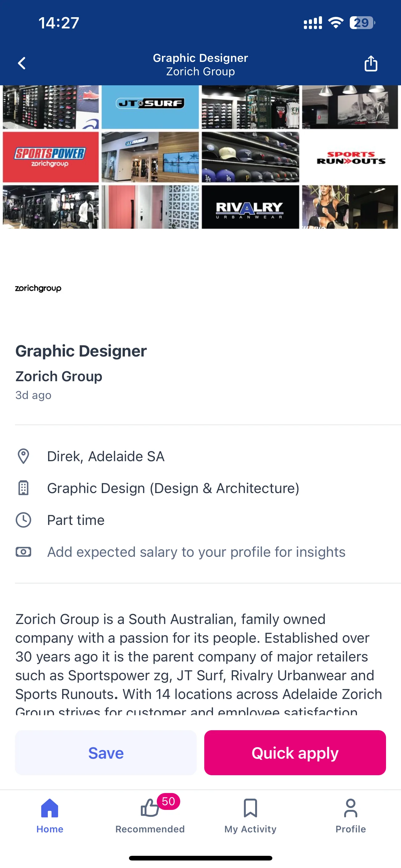
Task: Save this Graphic Designer job
Action: (x=106, y=753)
